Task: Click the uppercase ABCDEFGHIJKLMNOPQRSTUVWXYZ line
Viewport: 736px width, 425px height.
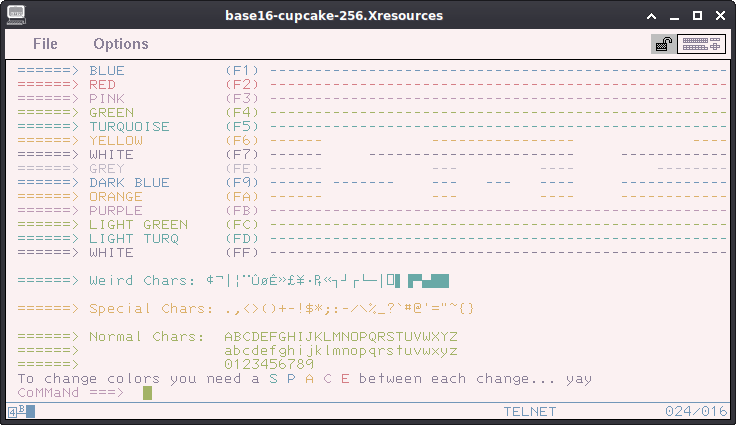Action: pos(341,337)
